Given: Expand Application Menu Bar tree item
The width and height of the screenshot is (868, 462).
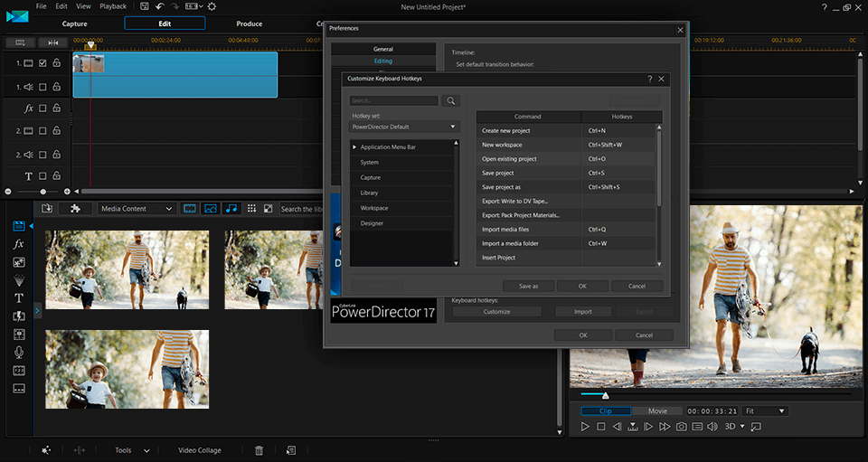Looking at the screenshot, I should [354, 147].
